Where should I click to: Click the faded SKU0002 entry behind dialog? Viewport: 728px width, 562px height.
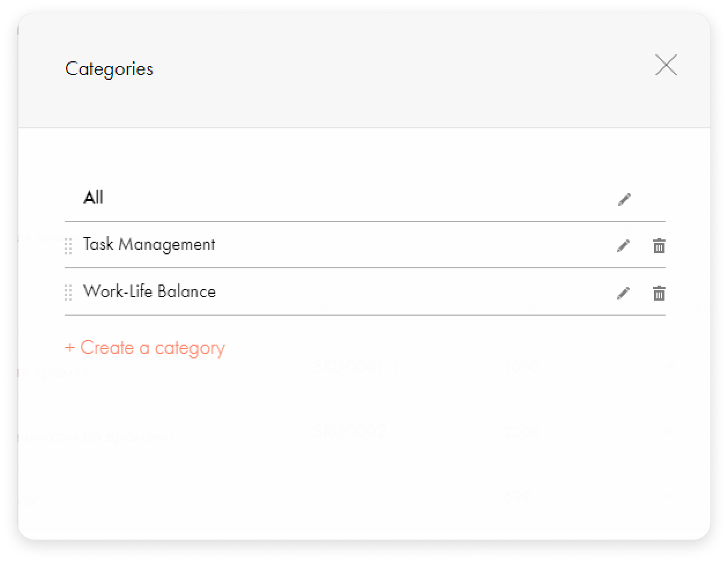[350, 431]
